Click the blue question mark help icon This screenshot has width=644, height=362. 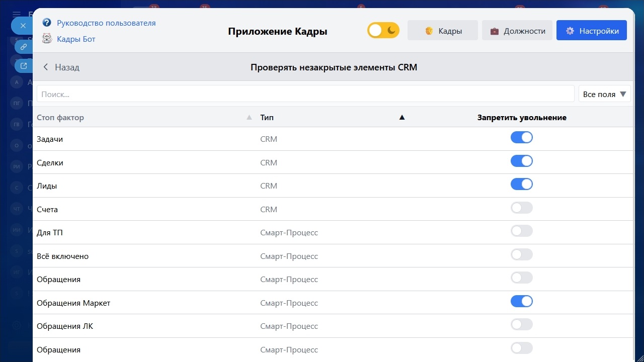[x=47, y=23]
